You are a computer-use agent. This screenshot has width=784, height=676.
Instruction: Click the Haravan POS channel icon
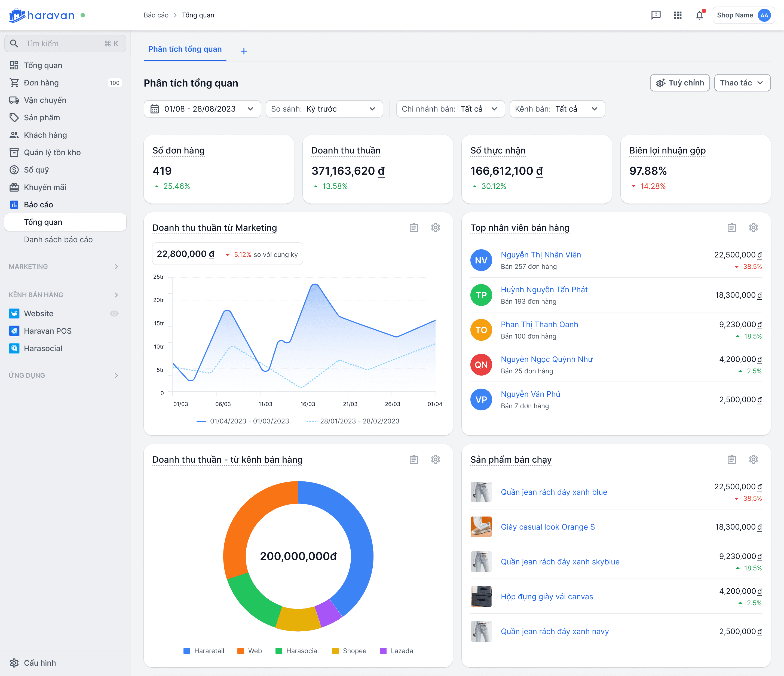point(14,331)
